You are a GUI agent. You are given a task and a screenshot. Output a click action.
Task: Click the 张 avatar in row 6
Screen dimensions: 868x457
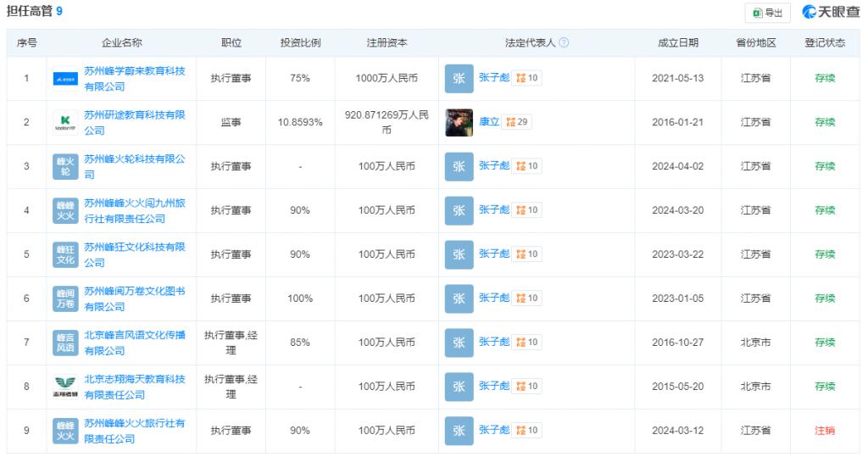coord(459,298)
